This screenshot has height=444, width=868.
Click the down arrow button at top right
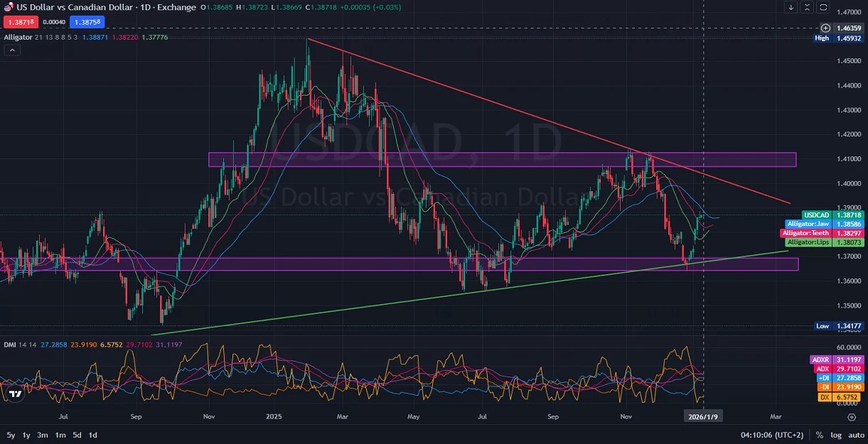[x=791, y=7]
